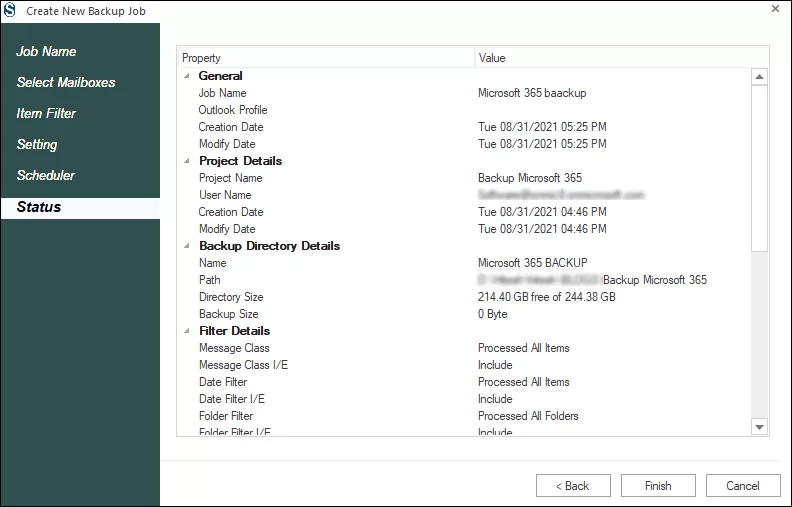This screenshot has width=792, height=507.
Task: Switch to the Item Filter step
Action: (x=46, y=113)
